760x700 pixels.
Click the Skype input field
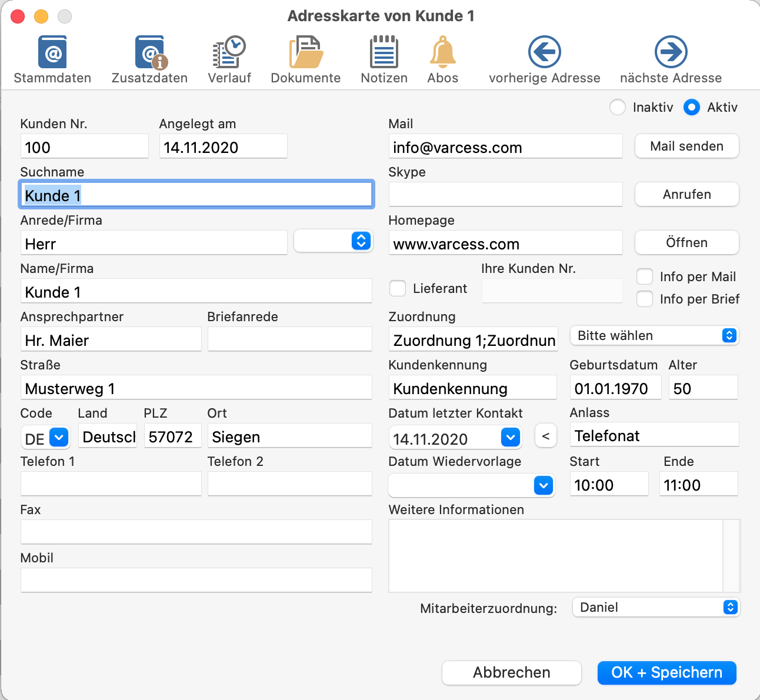(506, 194)
